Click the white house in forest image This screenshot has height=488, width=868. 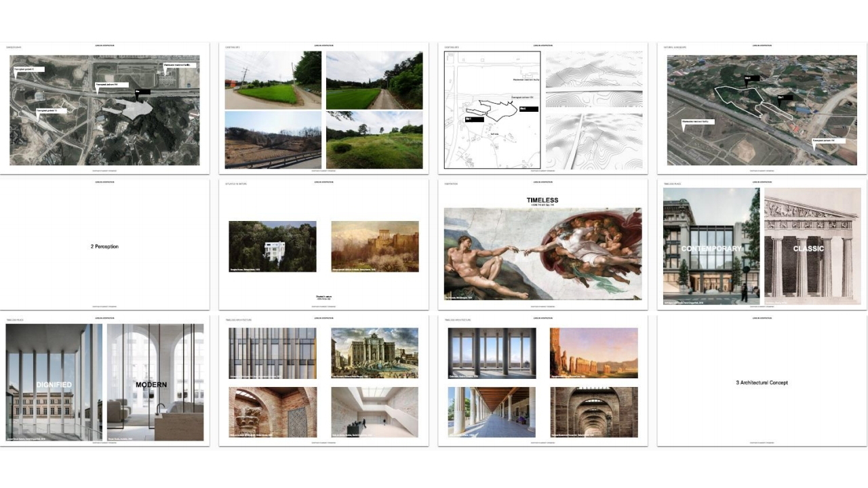[x=273, y=247]
